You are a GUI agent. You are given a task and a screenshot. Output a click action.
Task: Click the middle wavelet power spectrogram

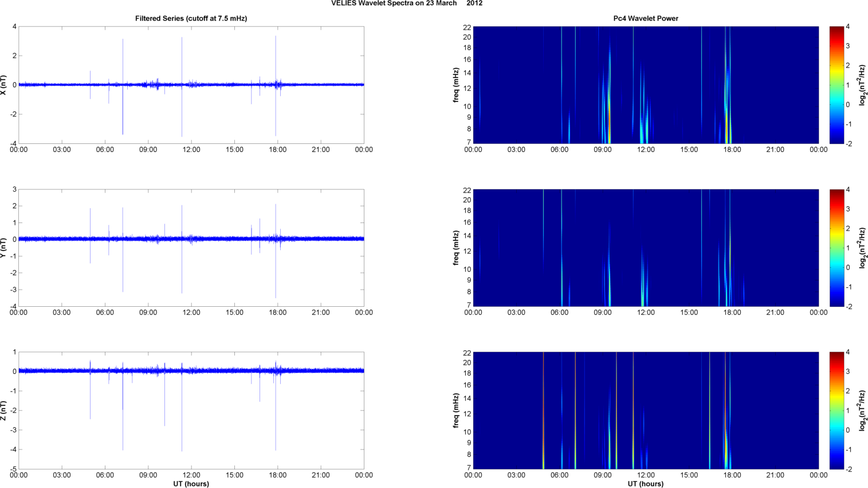pos(645,248)
